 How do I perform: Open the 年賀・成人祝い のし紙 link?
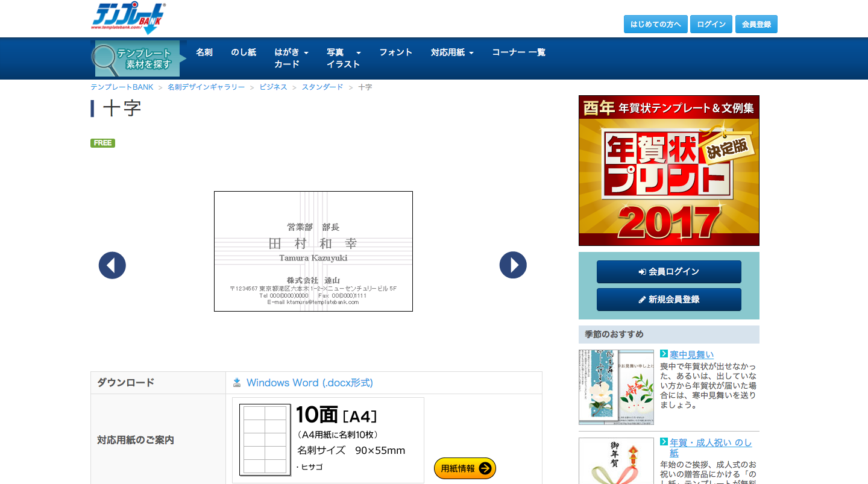711,447
